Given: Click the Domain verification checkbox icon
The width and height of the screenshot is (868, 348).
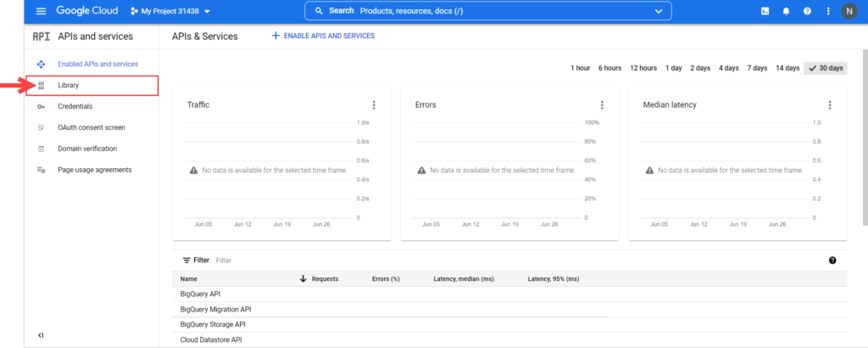Looking at the screenshot, I should tap(41, 149).
